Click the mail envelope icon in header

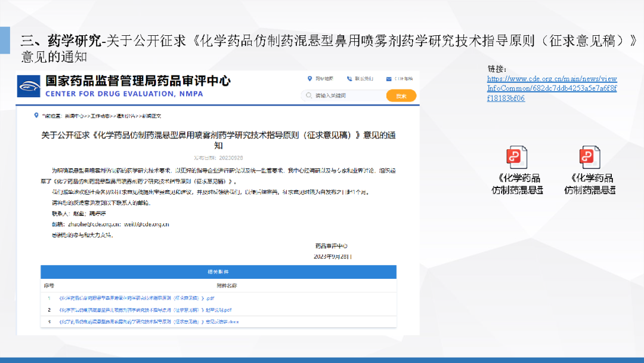pos(389,78)
